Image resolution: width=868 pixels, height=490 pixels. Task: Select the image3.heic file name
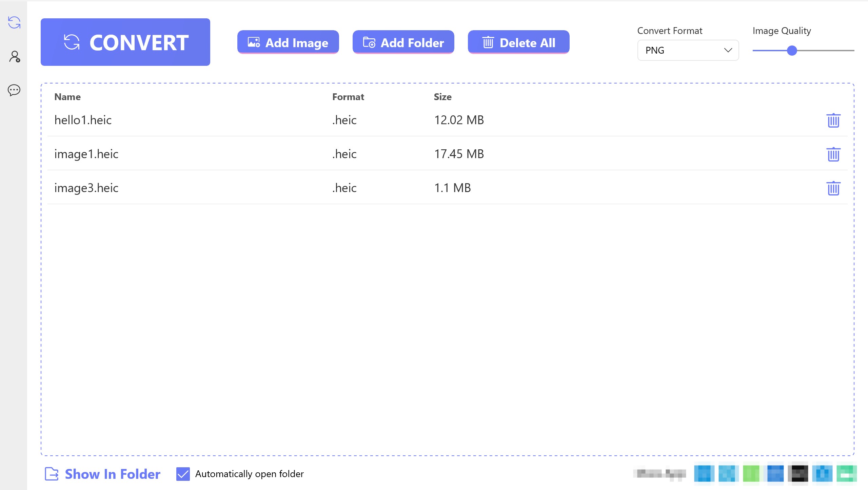86,188
